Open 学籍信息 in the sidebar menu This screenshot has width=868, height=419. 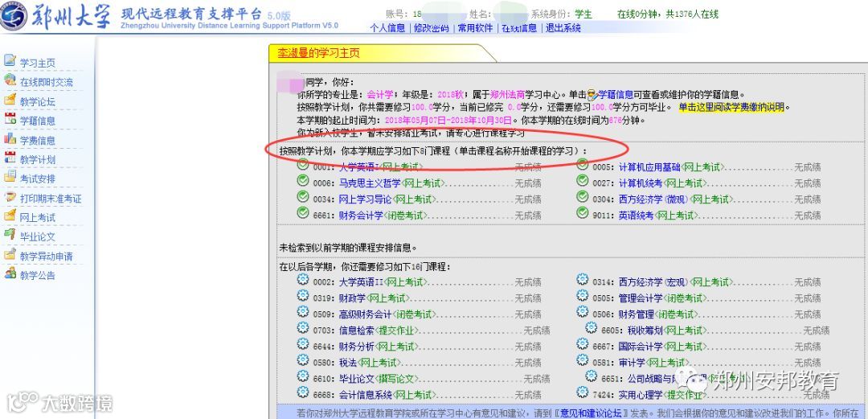[38, 121]
